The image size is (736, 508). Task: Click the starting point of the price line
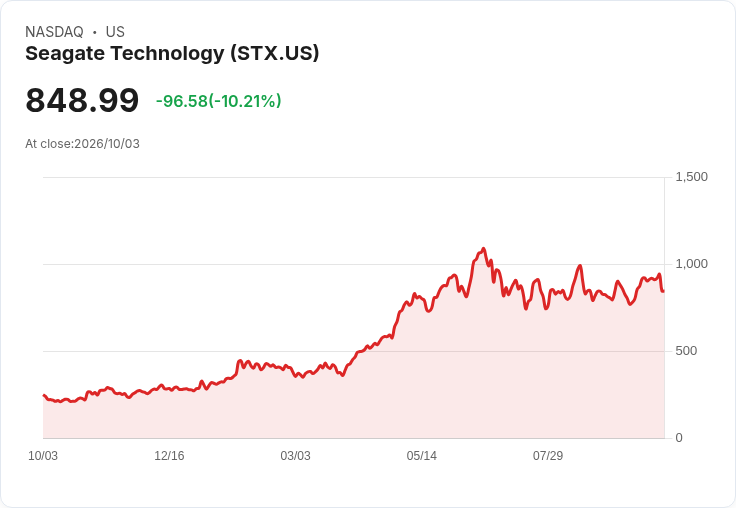click(44, 395)
